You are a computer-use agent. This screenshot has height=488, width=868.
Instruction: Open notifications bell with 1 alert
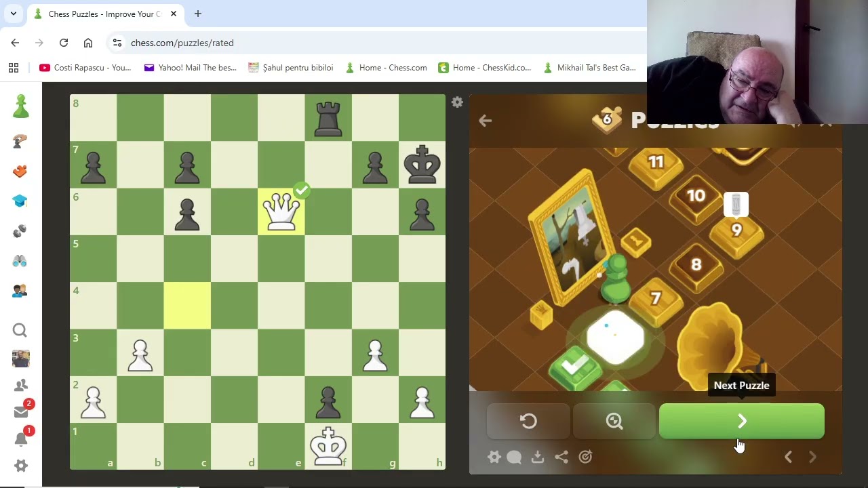click(21, 439)
